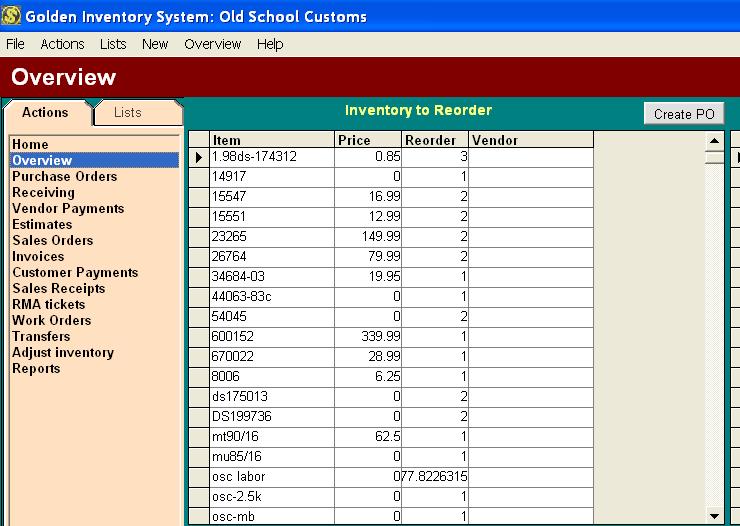740x526 pixels.
Task: Open Customer Payments from sidebar
Action: (94, 273)
